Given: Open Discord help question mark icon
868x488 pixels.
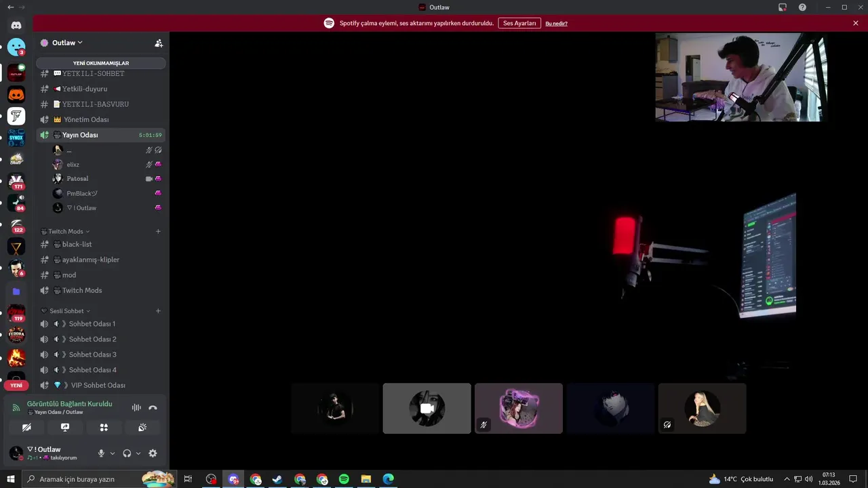Looking at the screenshot, I should pyautogui.click(x=802, y=7).
